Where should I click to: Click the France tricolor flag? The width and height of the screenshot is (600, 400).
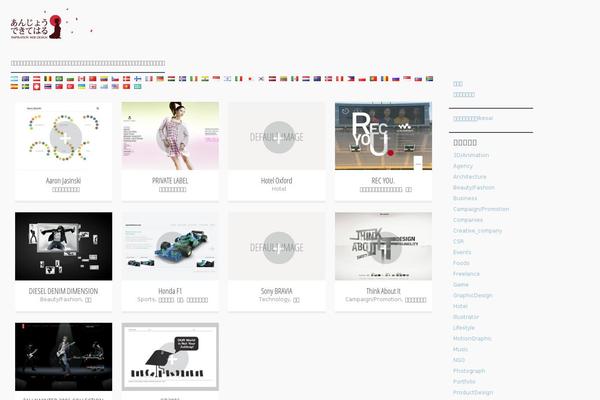click(x=149, y=79)
